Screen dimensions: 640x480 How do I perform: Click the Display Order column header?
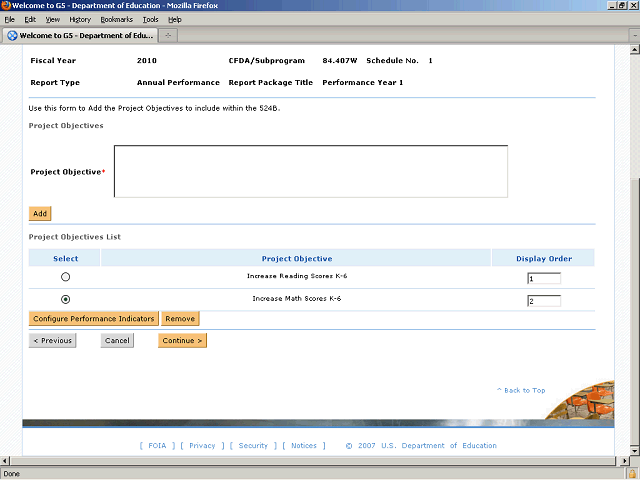click(x=544, y=258)
